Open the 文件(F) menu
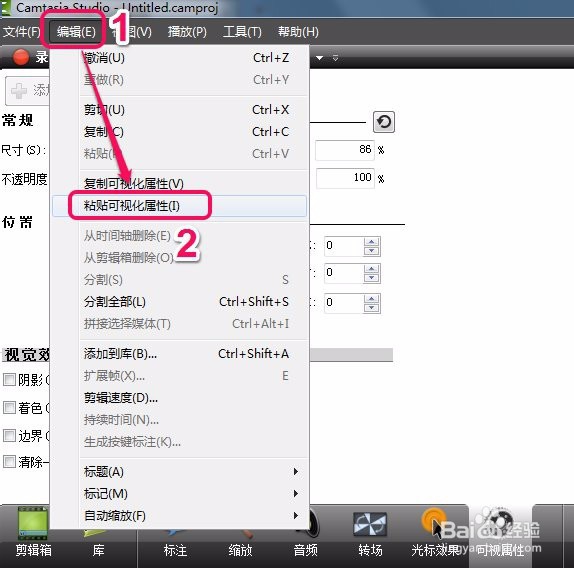Screen dimensions: 574x568 (x=21, y=32)
